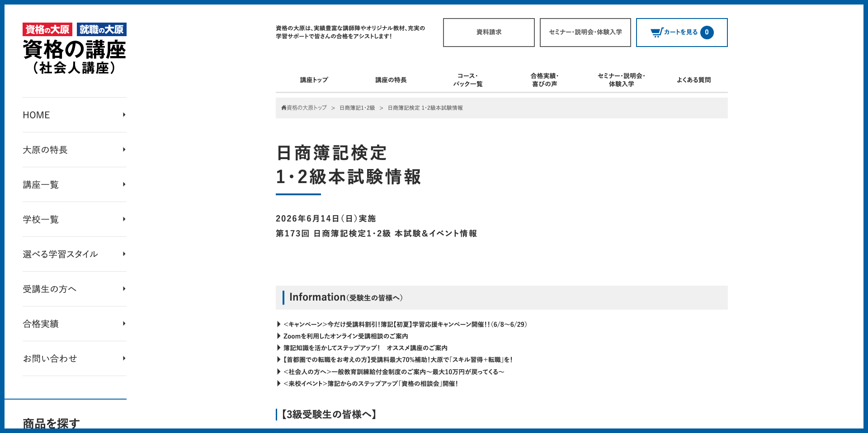Click the shopping cart icon
The height and width of the screenshot is (433, 868).
tap(656, 33)
